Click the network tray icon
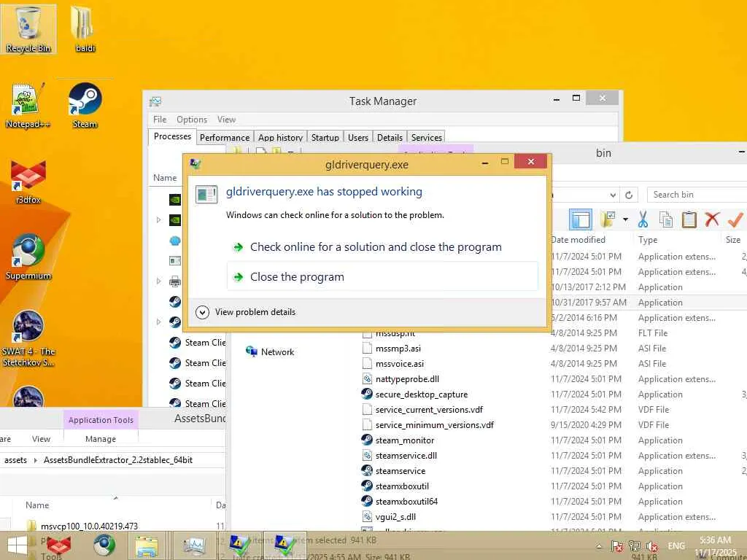The width and height of the screenshot is (747, 560). (x=634, y=546)
